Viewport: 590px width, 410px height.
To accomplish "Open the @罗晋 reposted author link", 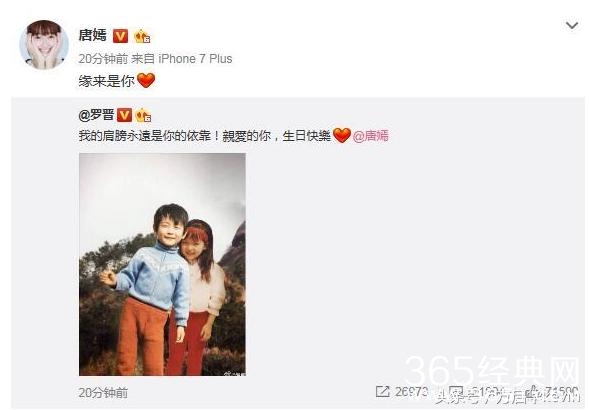I will point(96,115).
